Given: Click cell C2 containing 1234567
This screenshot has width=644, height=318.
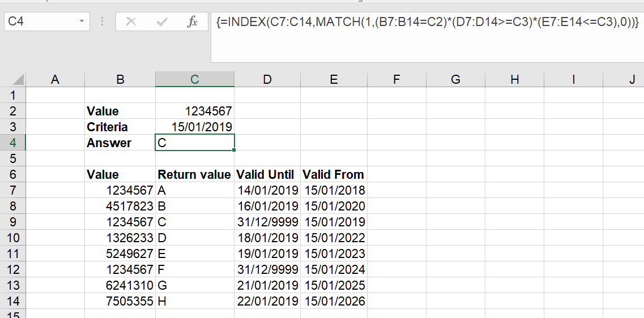Looking at the screenshot, I should coord(195,111).
